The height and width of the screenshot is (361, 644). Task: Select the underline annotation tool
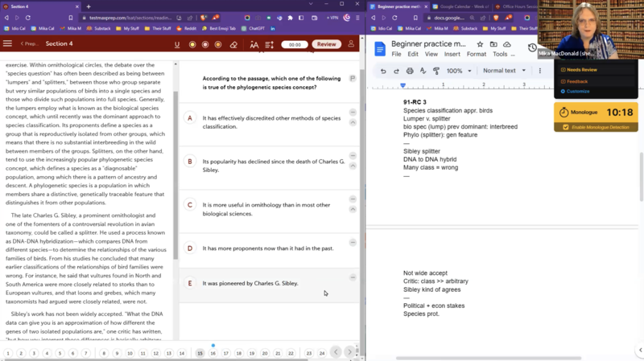click(177, 45)
